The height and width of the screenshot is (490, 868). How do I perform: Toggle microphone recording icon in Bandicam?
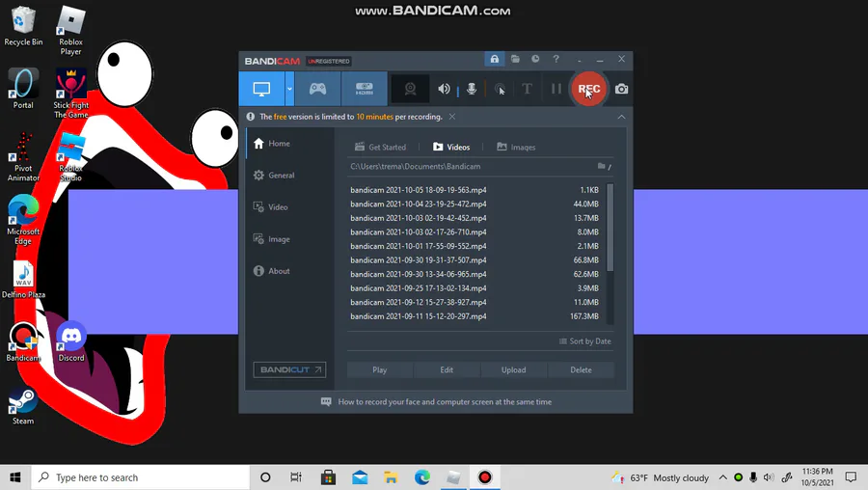coord(472,89)
